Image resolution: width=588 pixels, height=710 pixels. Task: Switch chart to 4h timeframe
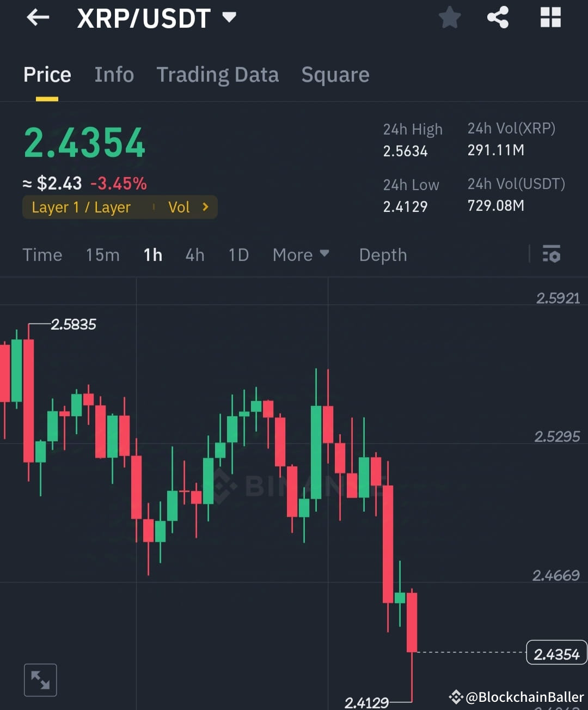(x=194, y=254)
